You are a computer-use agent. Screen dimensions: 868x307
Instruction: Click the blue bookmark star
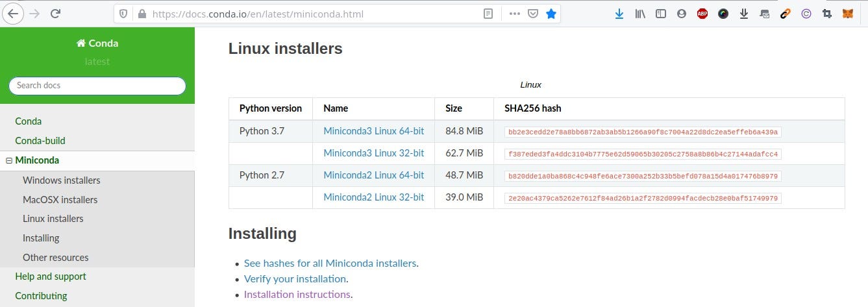(x=551, y=14)
